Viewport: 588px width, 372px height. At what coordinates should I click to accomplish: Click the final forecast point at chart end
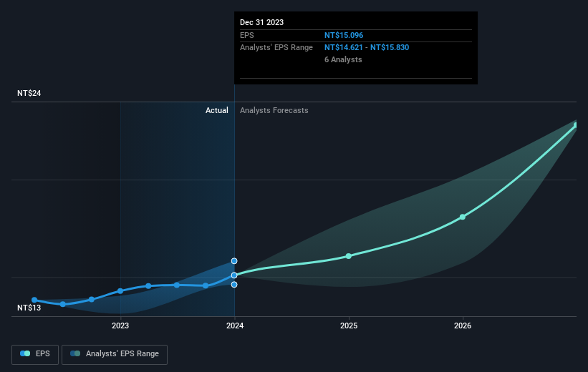click(576, 125)
